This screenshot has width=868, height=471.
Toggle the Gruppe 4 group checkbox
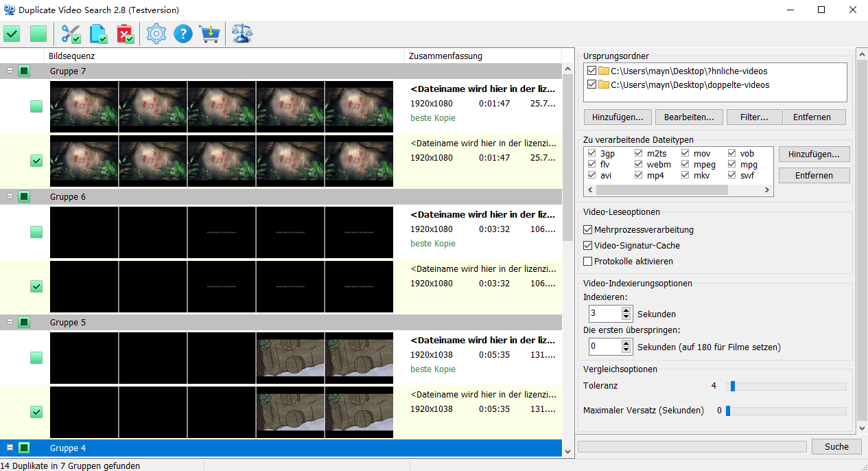24,448
